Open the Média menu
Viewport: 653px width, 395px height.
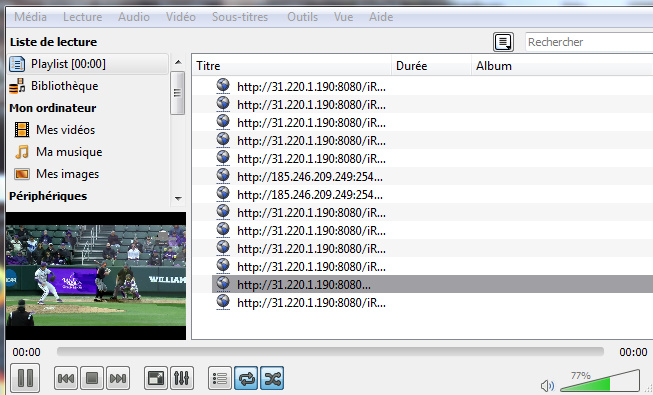pos(30,17)
